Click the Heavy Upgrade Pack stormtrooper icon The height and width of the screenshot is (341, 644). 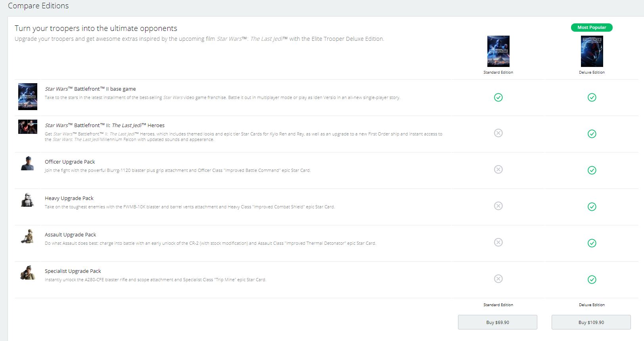pyautogui.click(x=27, y=200)
